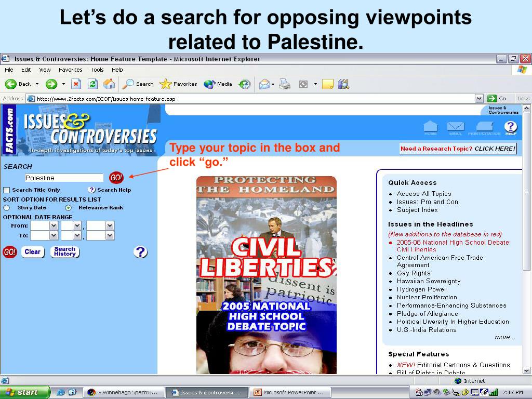The width and height of the screenshot is (532, 399).
Task: Click the PRINT/CITATION icon in header
Action: [x=484, y=128]
